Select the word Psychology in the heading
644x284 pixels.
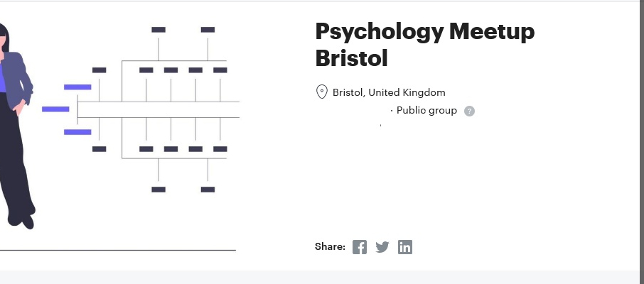[378, 32]
